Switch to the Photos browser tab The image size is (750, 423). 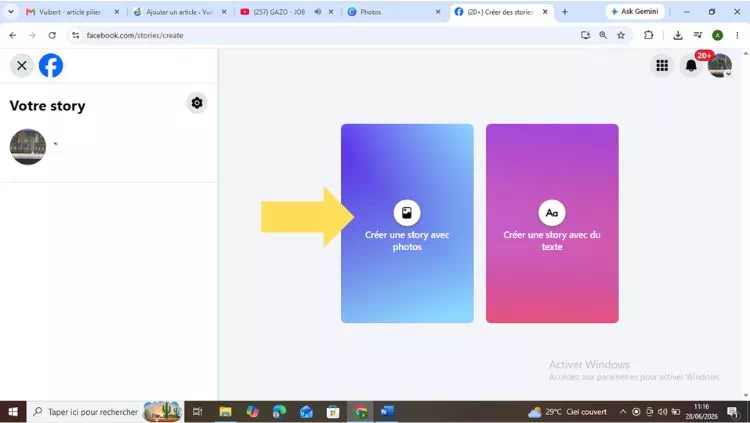[x=393, y=12]
